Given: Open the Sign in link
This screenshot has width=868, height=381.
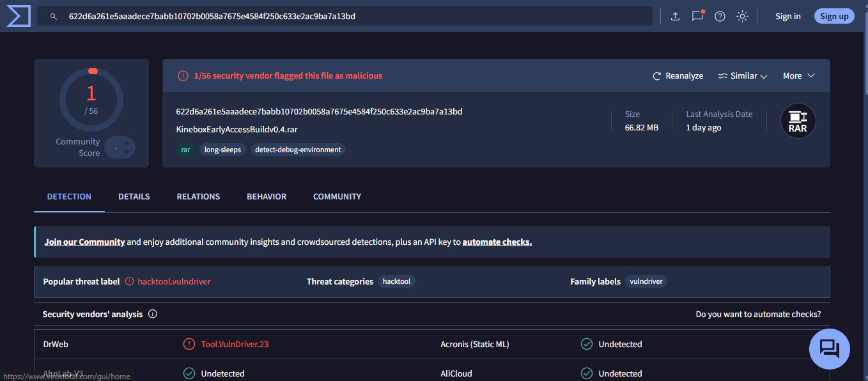Looking at the screenshot, I should (x=787, y=17).
